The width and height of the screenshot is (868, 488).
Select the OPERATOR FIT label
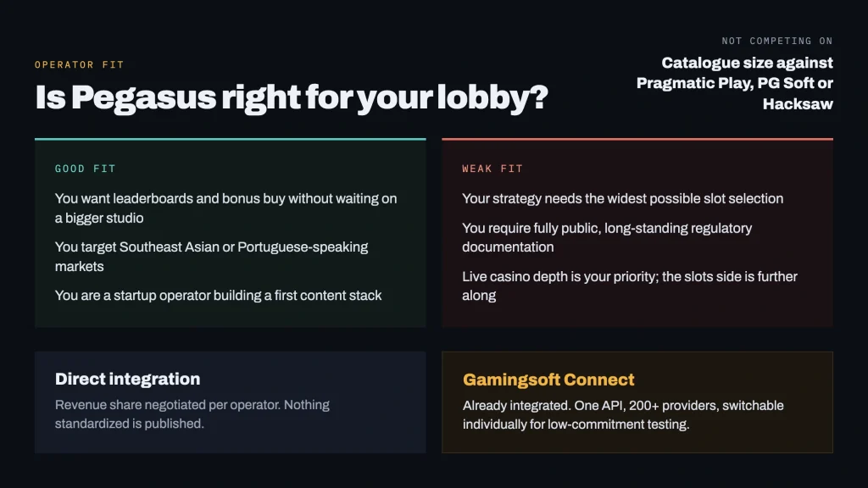79,64
